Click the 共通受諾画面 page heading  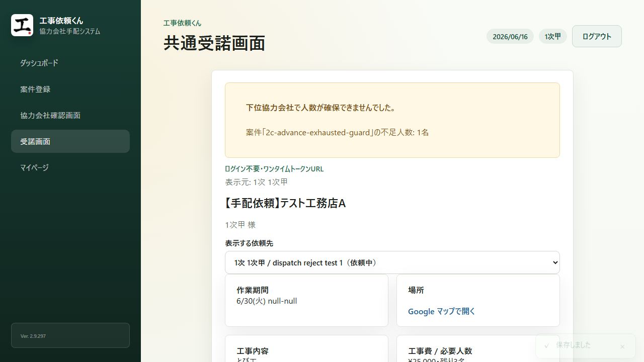(x=214, y=44)
